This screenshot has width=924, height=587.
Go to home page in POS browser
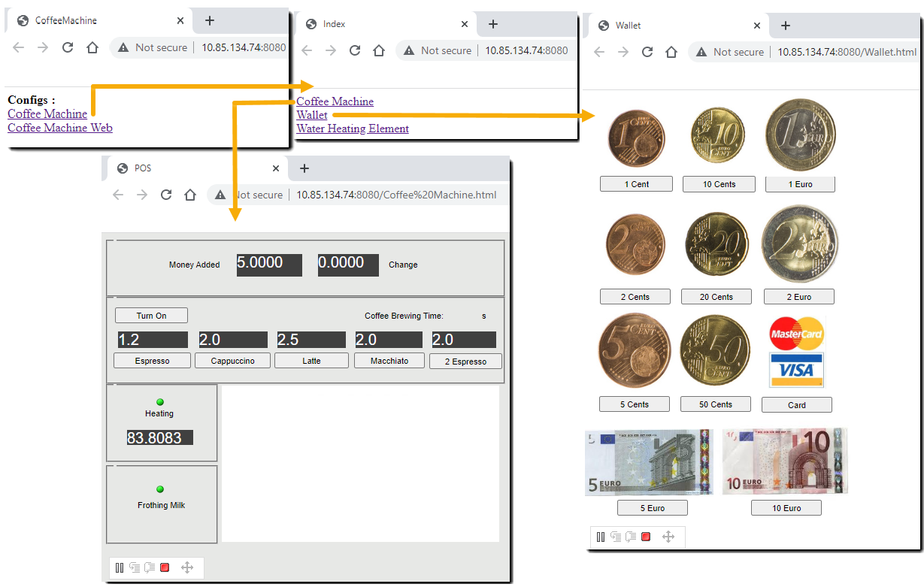[190, 195]
